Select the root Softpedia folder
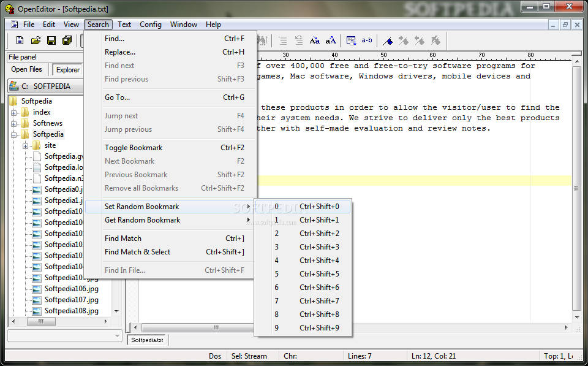Screen dimensions: 588x366 coord(37,101)
